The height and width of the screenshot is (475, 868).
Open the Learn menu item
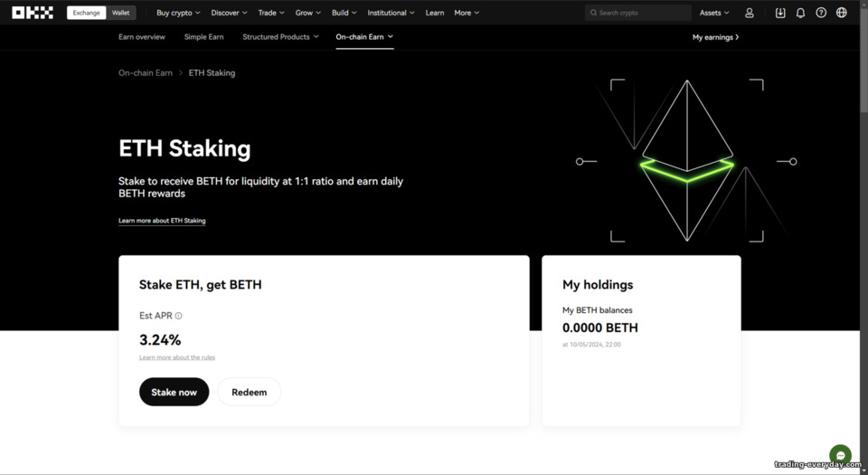tap(435, 13)
